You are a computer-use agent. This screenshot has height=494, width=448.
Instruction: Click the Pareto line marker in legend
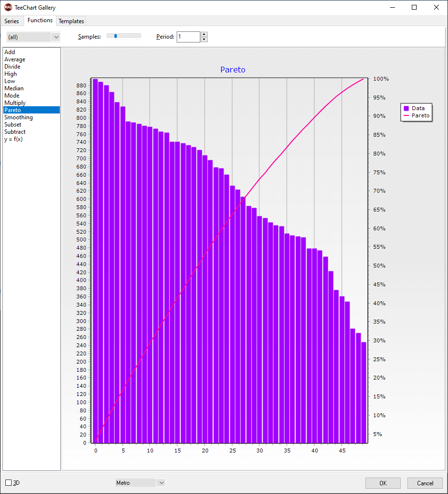(406, 116)
